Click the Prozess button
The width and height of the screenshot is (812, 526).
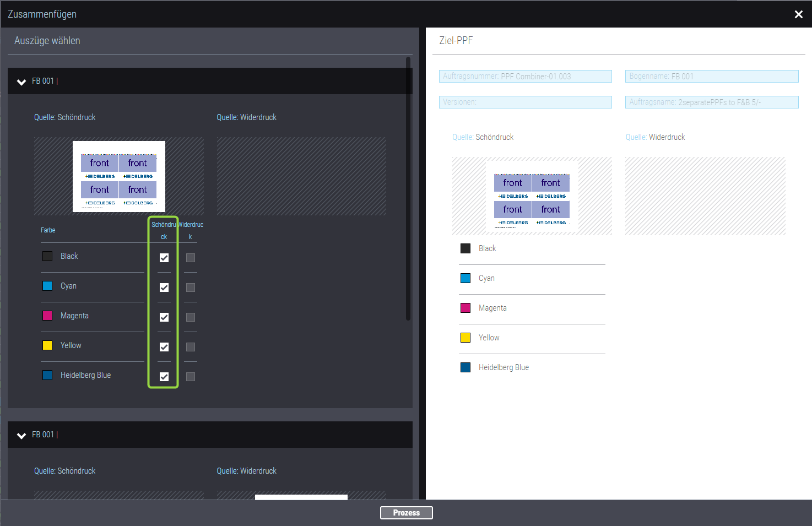click(x=406, y=513)
